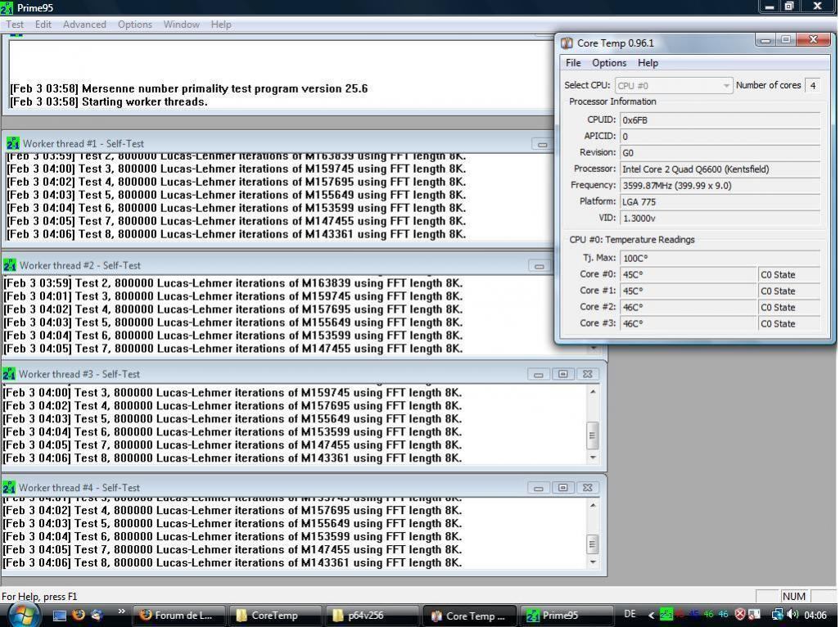This screenshot has height=627, width=840.
Task: Click the Core #1 temperature reading
Action: pyautogui.click(x=689, y=291)
